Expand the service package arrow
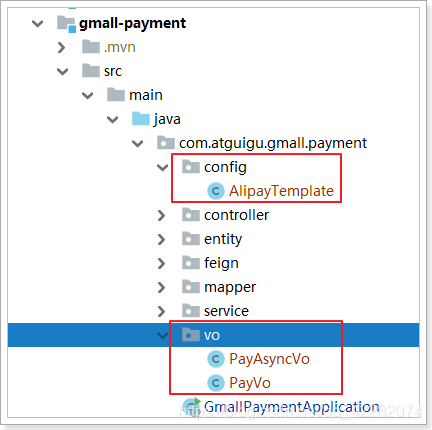Screen dimensions: 432x430 point(162,312)
